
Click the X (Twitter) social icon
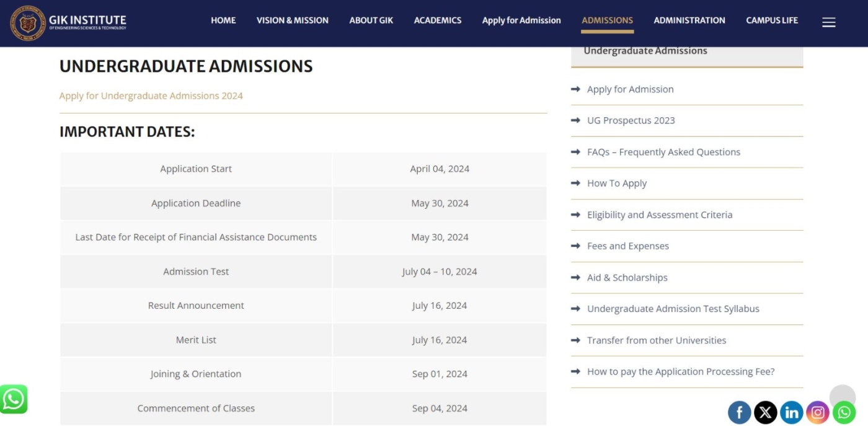765,412
